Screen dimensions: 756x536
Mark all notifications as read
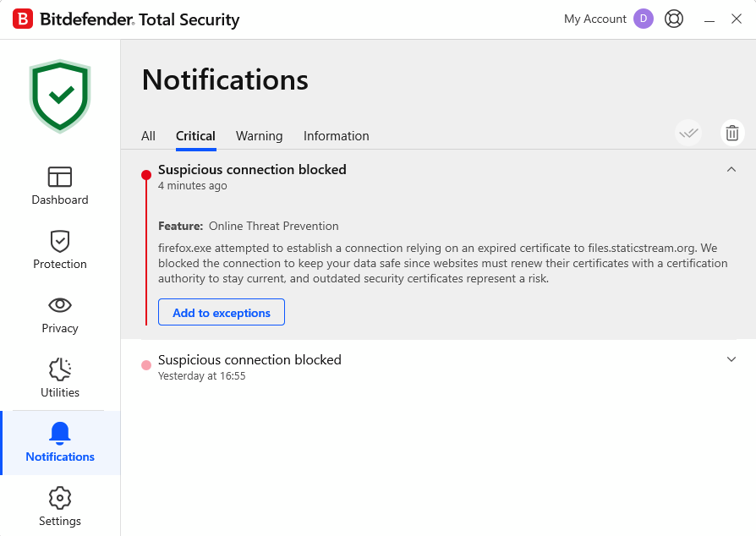click(688, 133)
